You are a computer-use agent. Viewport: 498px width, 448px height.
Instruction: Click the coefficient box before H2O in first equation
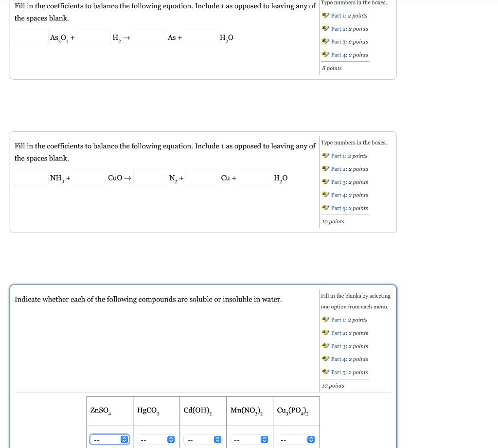pos(201,37)
